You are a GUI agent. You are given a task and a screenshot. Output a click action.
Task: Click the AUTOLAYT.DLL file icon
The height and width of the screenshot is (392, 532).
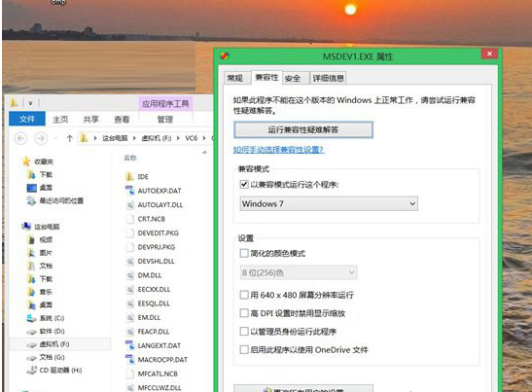[x=130, y=204]
